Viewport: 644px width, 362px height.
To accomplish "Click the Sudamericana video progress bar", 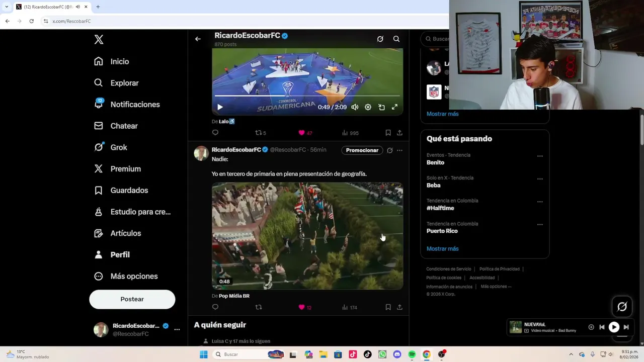I will (307, 96).
